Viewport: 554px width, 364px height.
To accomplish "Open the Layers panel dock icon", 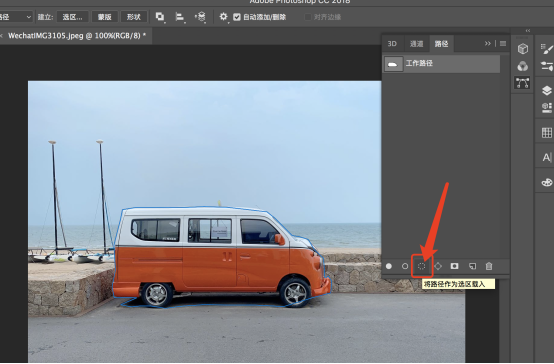I will (x=547, y=90).
